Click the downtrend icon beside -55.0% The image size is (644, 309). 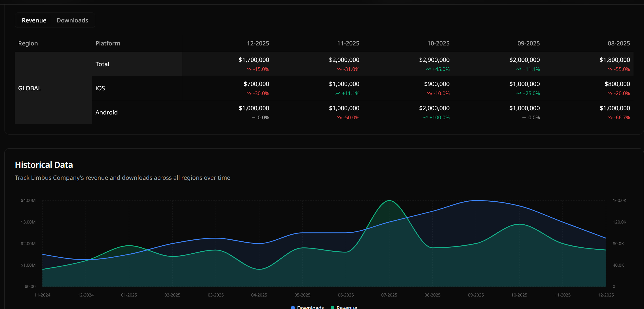610,69
